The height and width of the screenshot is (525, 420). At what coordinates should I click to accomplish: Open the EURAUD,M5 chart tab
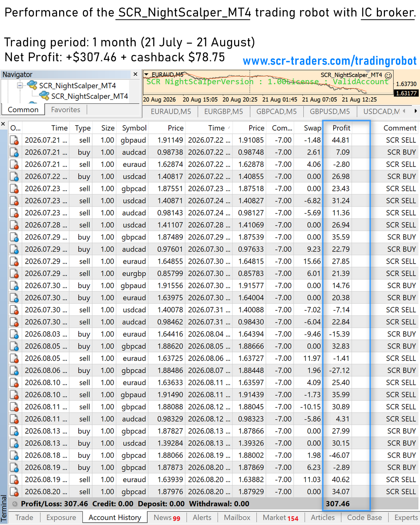[x=171, y=112]
